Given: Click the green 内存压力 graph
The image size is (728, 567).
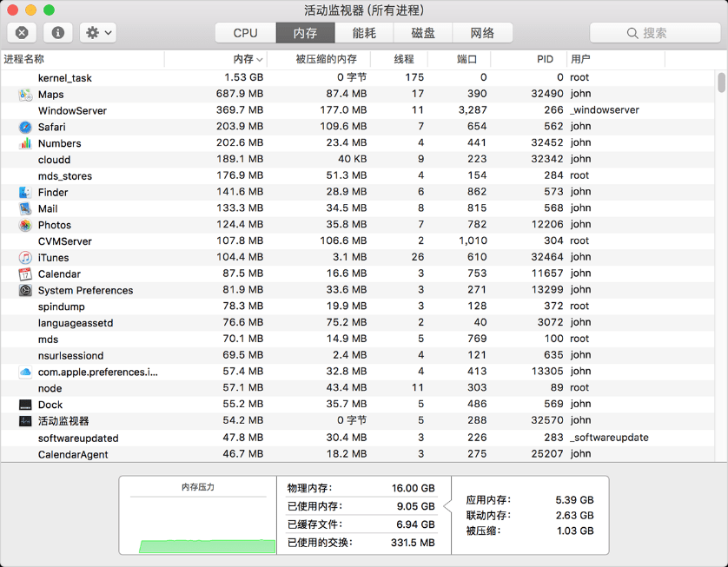Looking at the screenshot, I should [207, 546].
